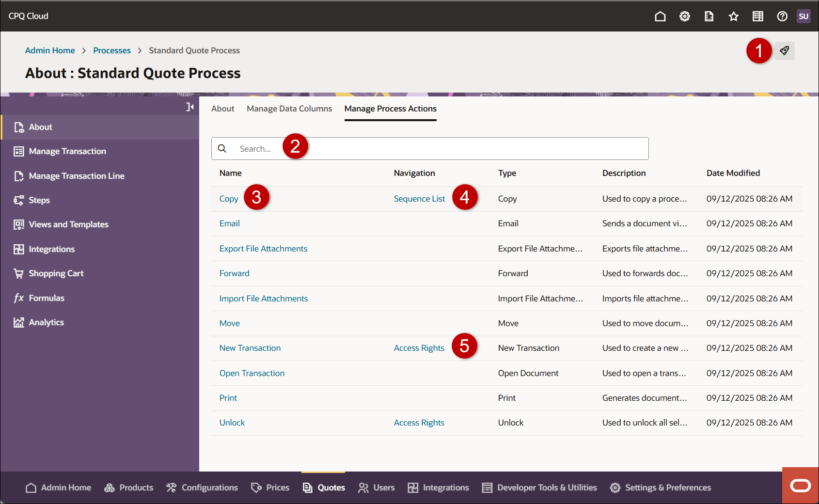The height and width of the screenshot is (504, 819).
Task: Switch to the About tab
Action: pos(222,109)
